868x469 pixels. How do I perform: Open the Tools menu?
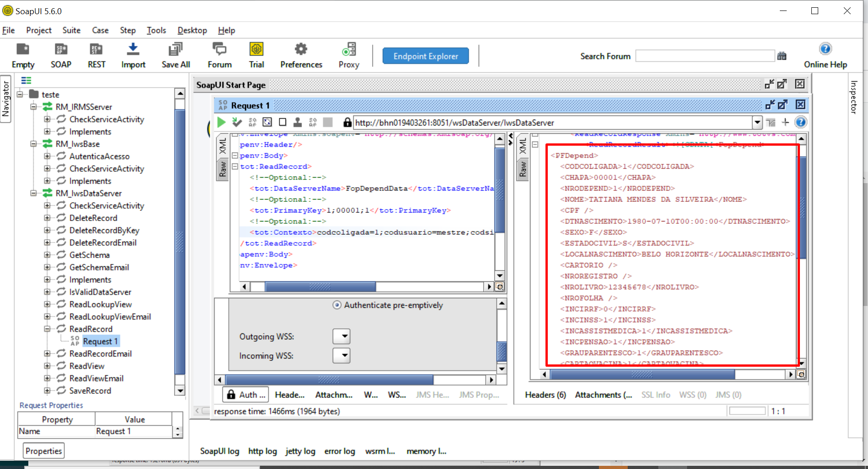point(156,30)
